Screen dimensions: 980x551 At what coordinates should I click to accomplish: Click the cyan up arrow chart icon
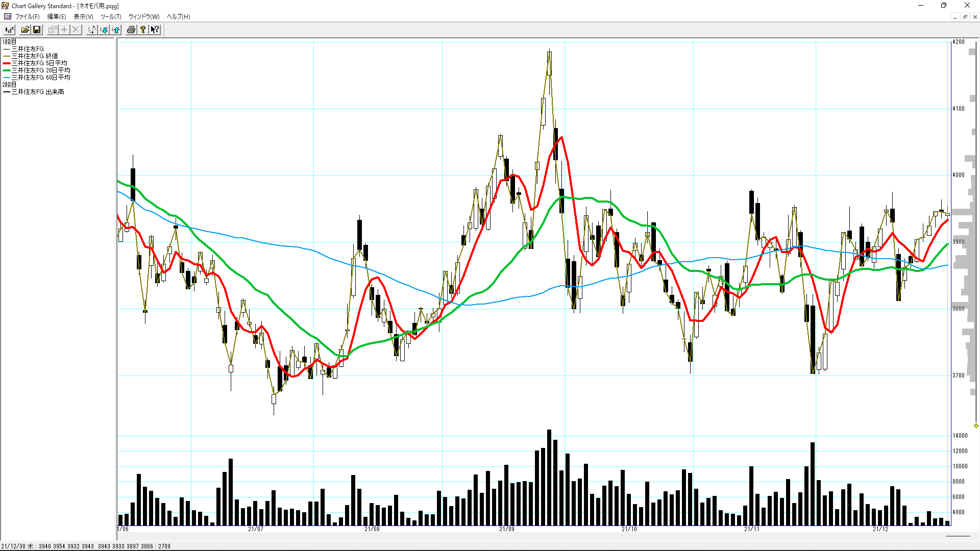[x=116, y=30]
